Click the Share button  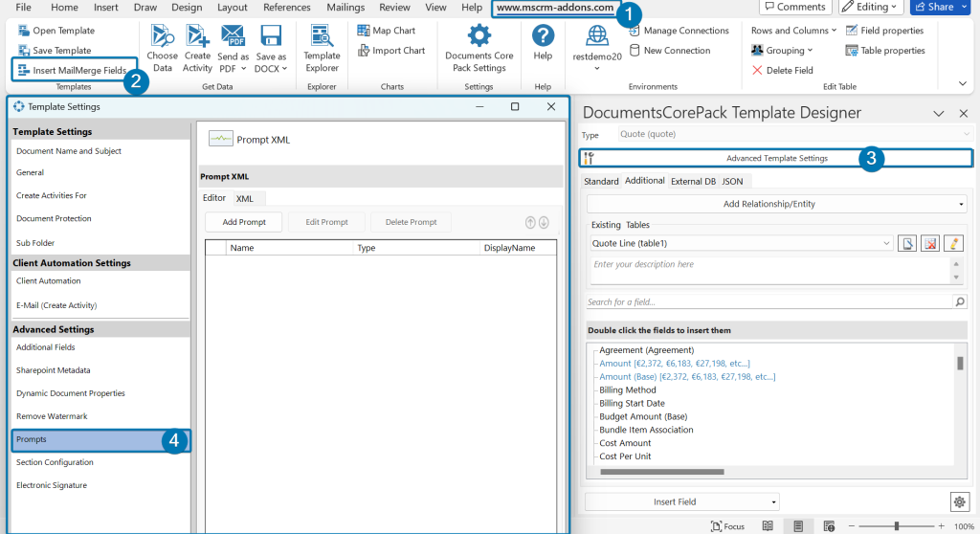point(934,7)
